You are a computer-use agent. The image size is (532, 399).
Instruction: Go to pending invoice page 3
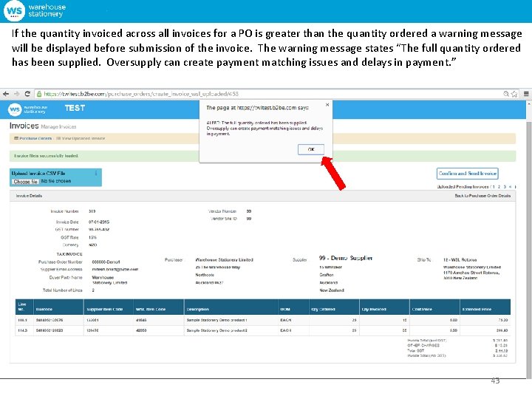pyautogui.click(x=505, y=187)
